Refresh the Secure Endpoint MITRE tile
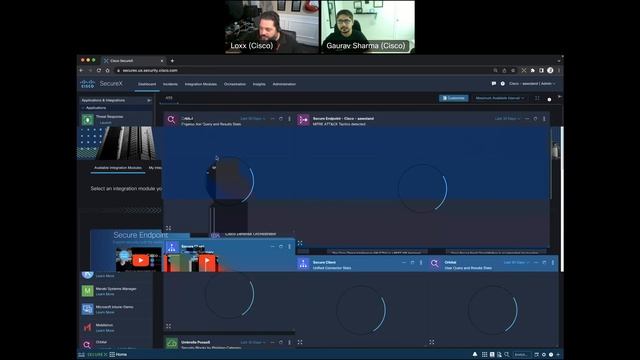Image resolution: width=640 pixels, height=360 pixels. (536, 119)
